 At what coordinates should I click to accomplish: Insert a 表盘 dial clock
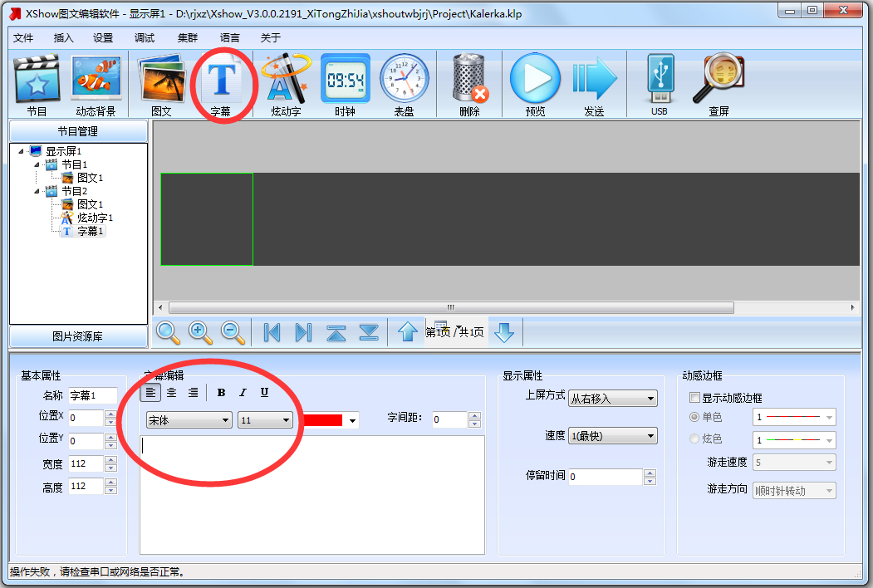(405, 83)
